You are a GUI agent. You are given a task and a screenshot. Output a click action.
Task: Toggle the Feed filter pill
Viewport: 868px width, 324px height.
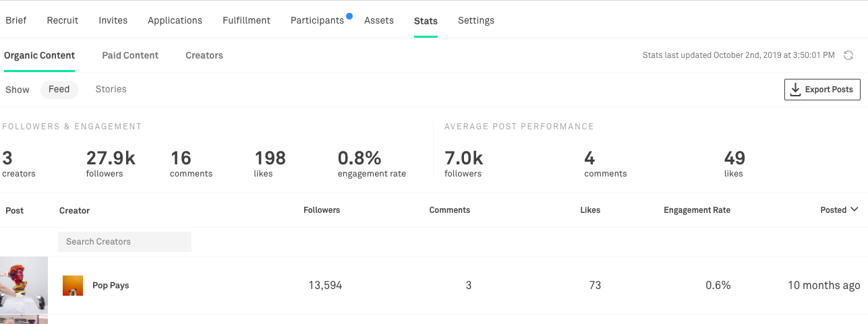(59, 90)
